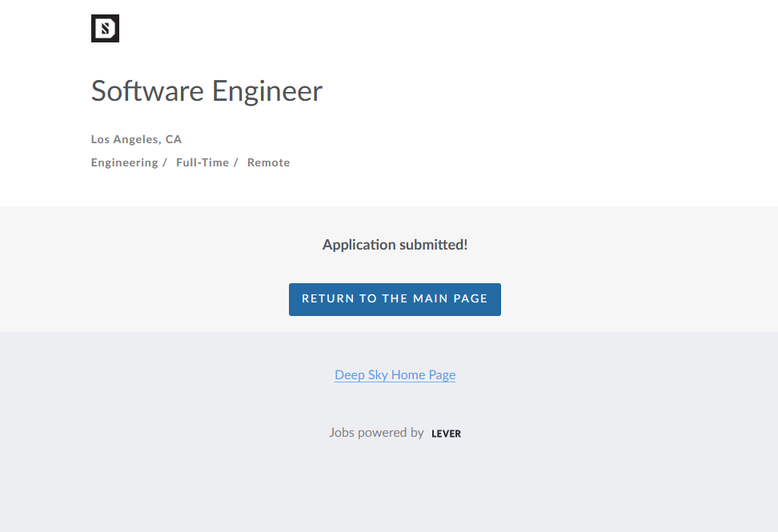Click the word Application in confirmation message

(359, 245)
